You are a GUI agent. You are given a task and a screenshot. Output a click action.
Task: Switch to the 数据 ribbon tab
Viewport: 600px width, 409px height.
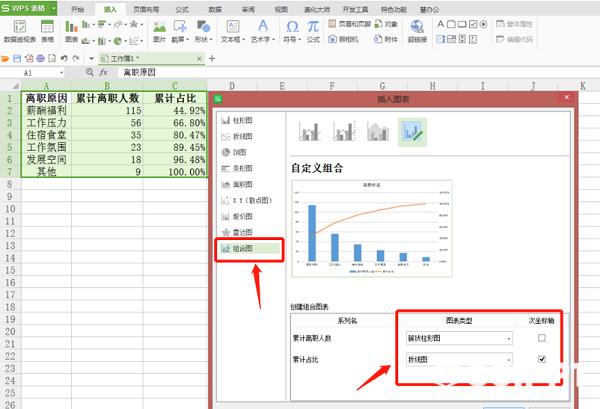(x=215, y=10)
